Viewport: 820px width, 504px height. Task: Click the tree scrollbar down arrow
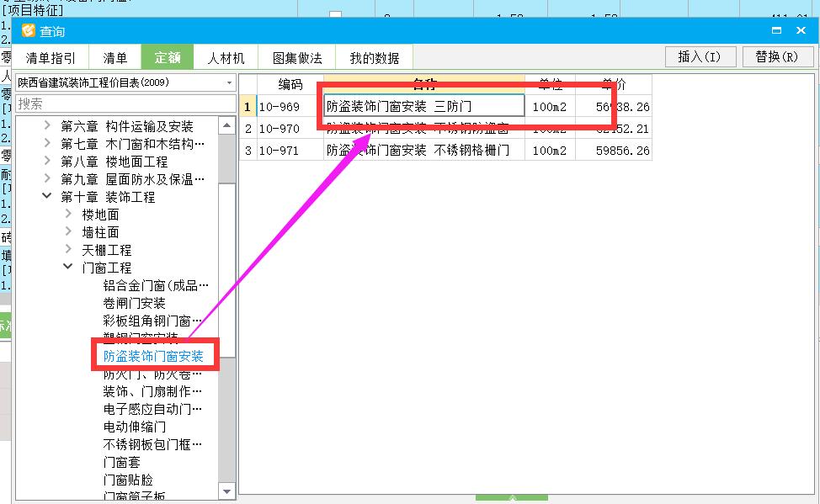[x=226, y=491]
